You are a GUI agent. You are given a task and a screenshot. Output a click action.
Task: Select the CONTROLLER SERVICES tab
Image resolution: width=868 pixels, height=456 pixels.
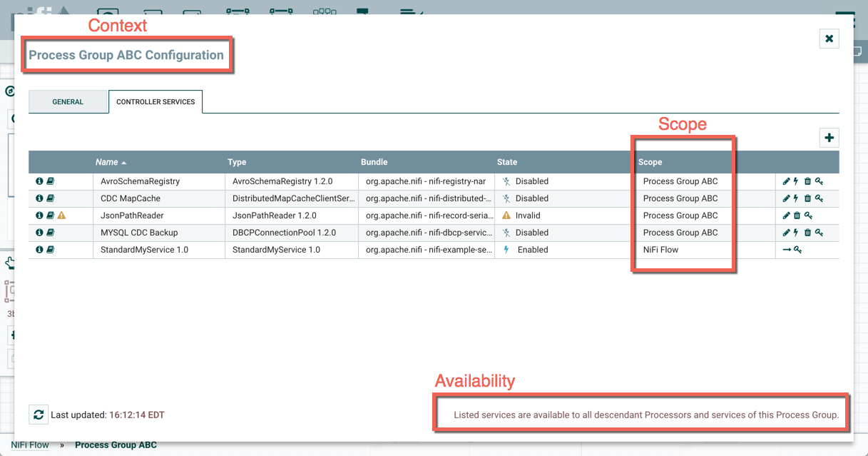[155, 101]
